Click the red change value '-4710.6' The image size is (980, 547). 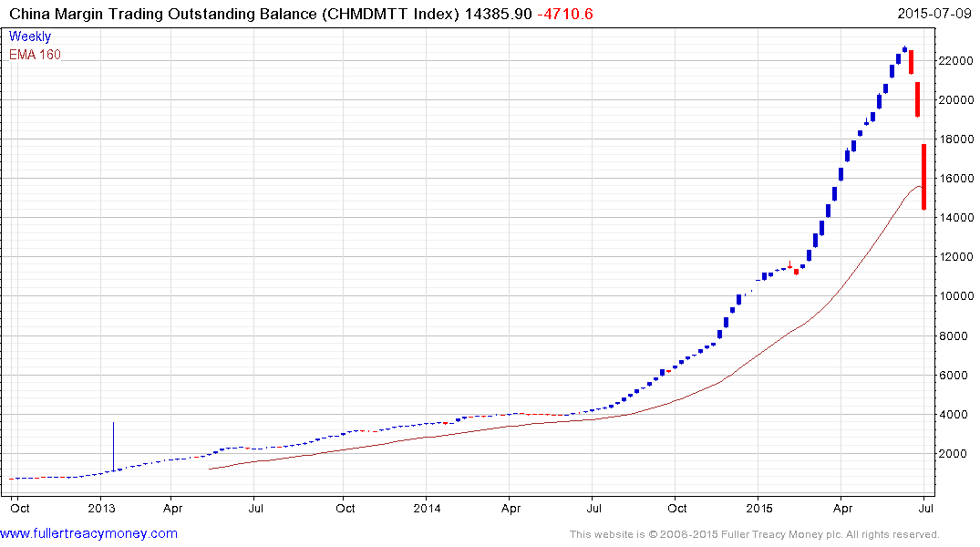click(x=565, y=14)
